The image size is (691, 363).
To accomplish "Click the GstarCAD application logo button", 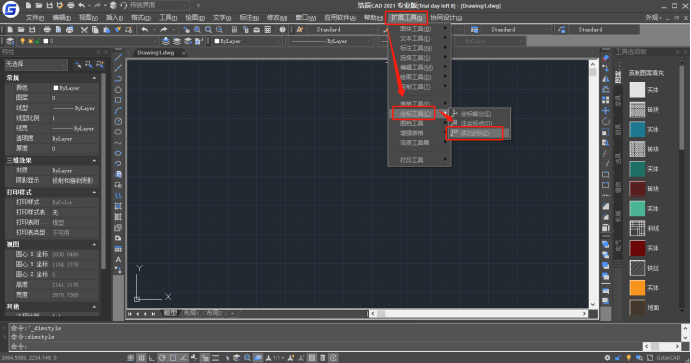I will pyautogui.click(x=11, y=9).
